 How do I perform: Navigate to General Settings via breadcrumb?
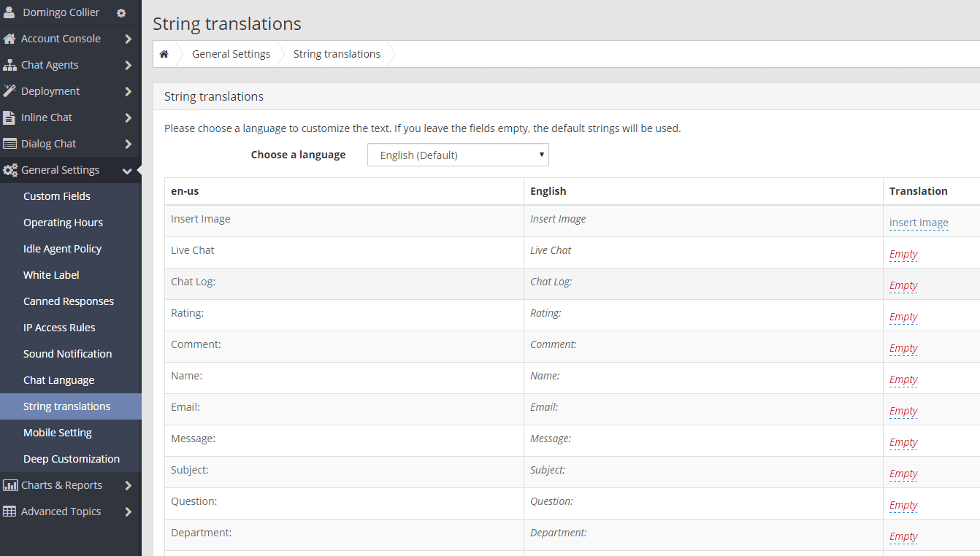[231, 53]
